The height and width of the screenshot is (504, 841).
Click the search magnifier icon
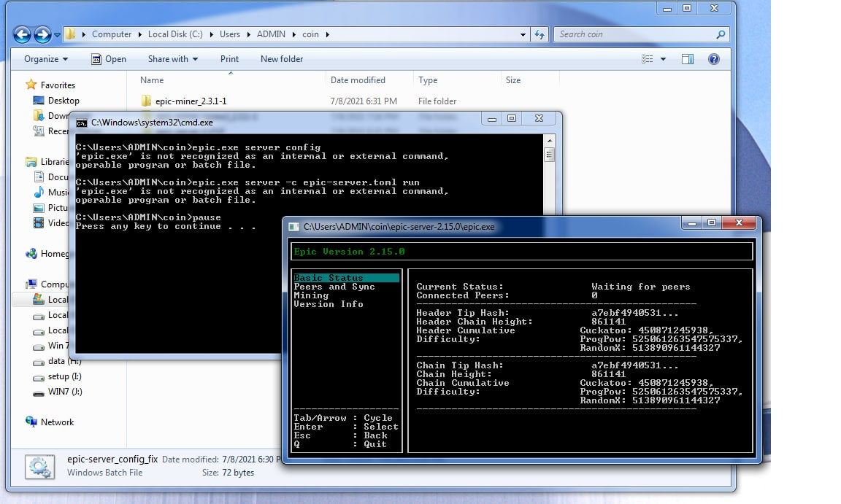[721, 34]
